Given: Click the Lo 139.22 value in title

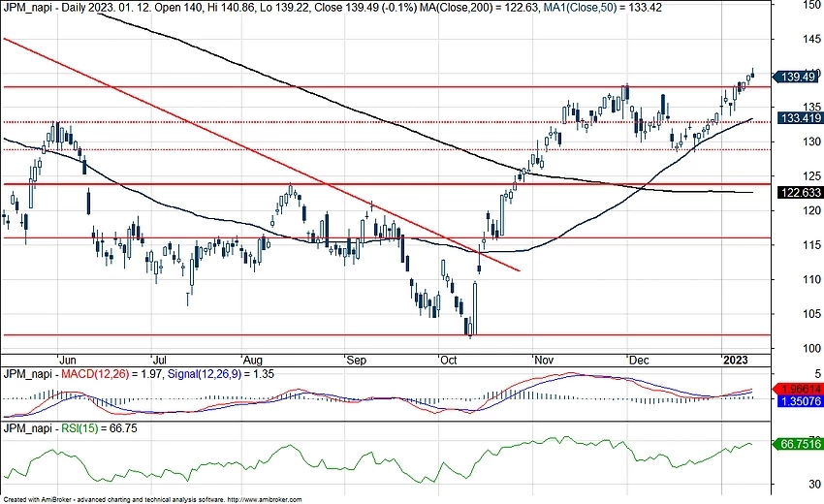Looking at the screenshot, I should coord(285,8).
